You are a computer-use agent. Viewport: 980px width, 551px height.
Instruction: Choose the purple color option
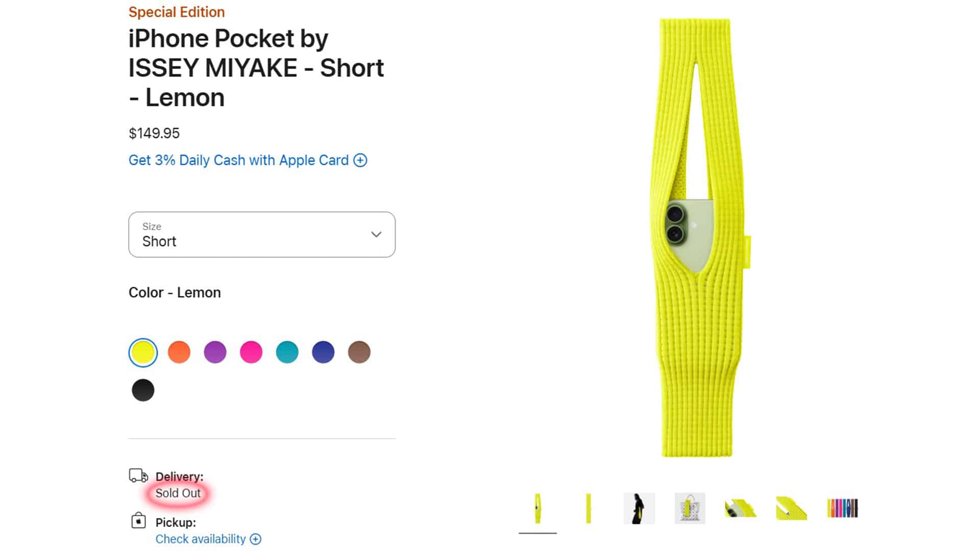click(x=215, y=352)
